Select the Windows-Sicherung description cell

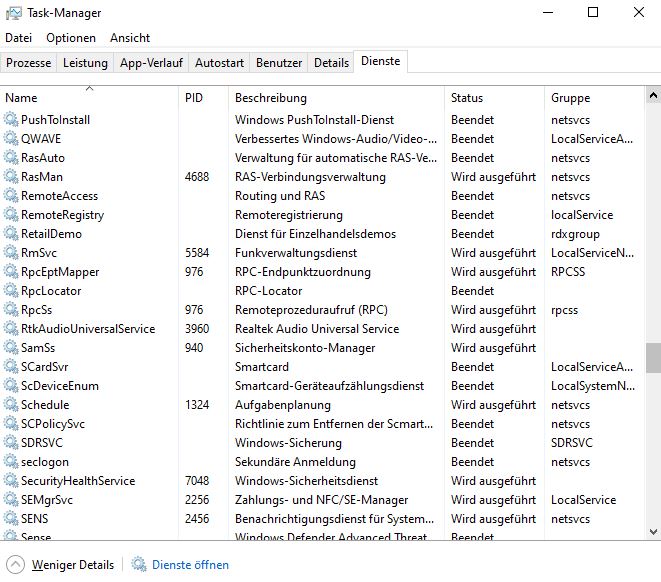coord(288,443)
